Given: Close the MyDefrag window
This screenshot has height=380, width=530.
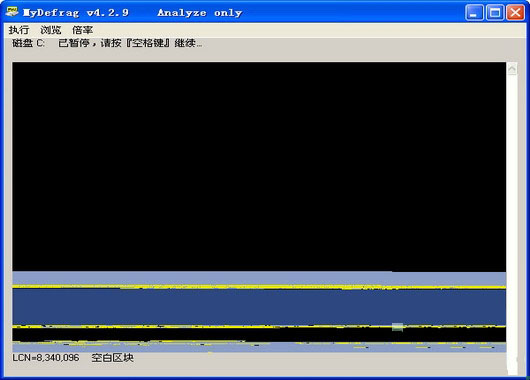Looking at the screenshot, I should [515, 13].
